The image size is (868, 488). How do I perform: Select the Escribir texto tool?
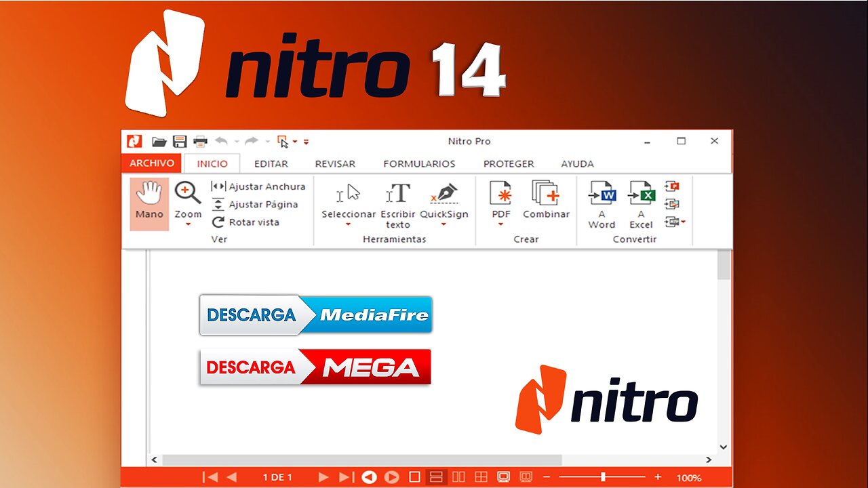coord(398,205)
